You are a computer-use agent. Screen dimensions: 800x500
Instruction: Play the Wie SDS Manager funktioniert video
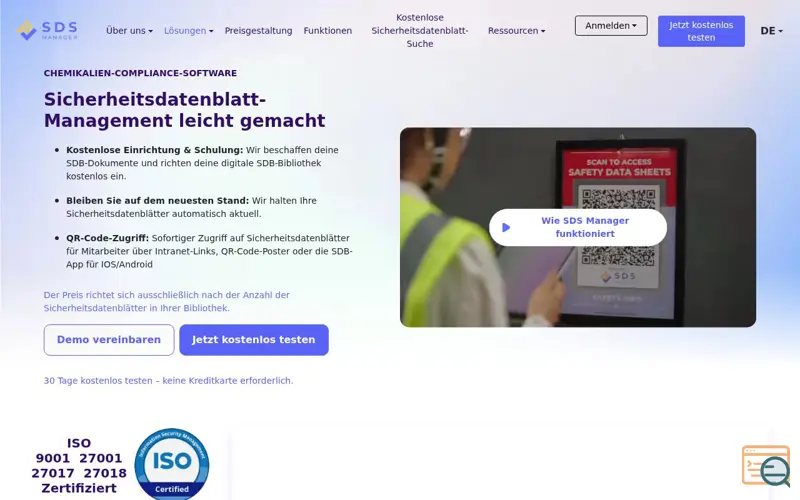click(578, 227)
